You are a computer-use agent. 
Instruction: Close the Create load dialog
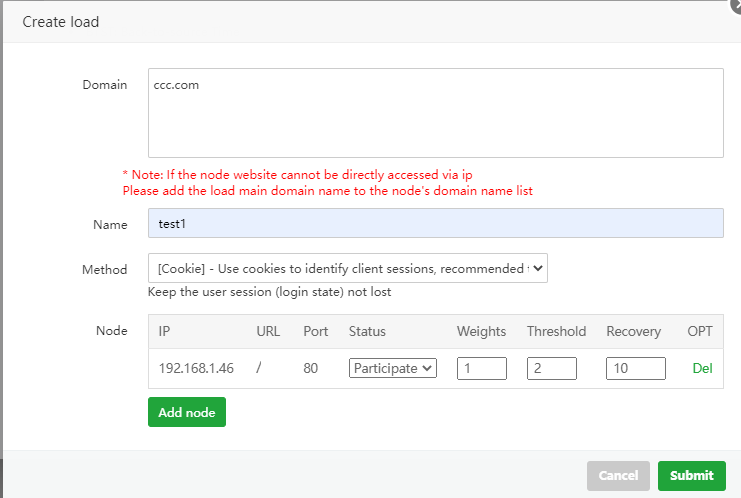click(x=737, y=5)
